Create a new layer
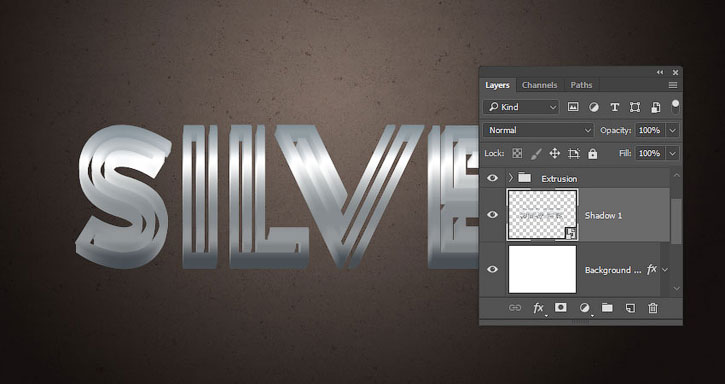 (630, 308)
